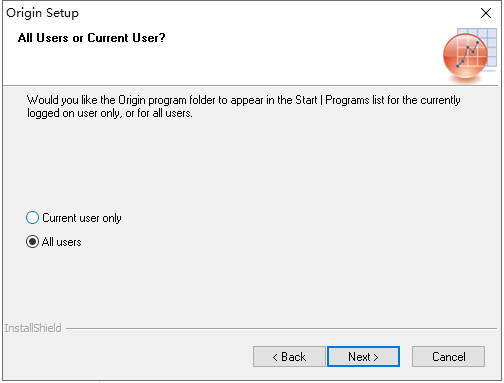This screenshot has width=504, height=383.
Task: Click the right chevron on the Next button
Action: pos(376,357)
